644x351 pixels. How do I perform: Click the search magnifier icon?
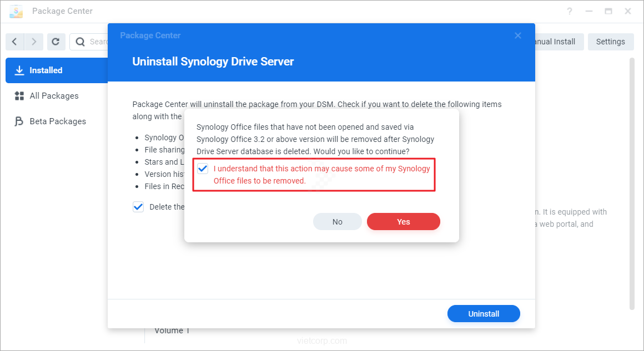pos(80,42)
